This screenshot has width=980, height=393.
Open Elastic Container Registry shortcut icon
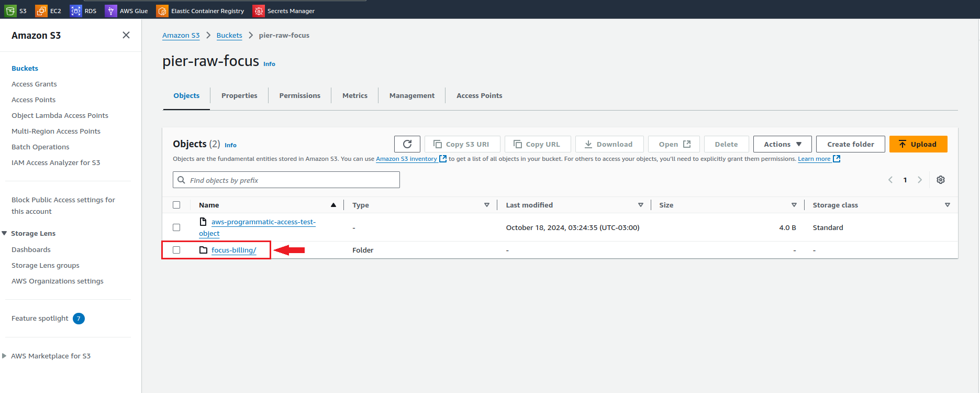162,10
